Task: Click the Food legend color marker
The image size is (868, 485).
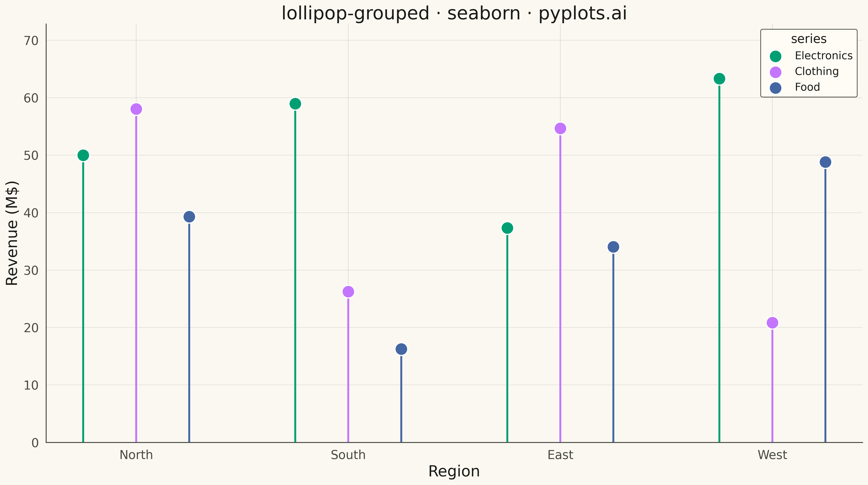Action: point(776,88)
